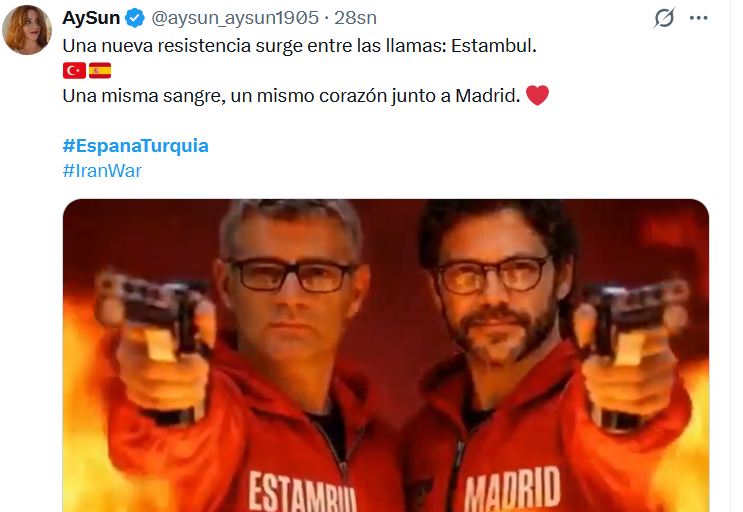This screenshot has height=512, width=743.
Task: Click the text line mentioning Estambul
Action: (x=299, y=46)
